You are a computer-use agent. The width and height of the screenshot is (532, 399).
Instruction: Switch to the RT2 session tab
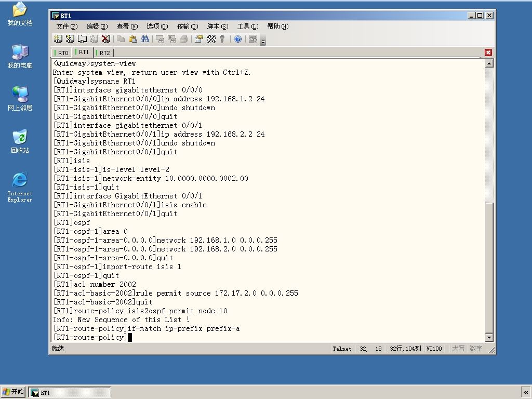coord(103,52)
